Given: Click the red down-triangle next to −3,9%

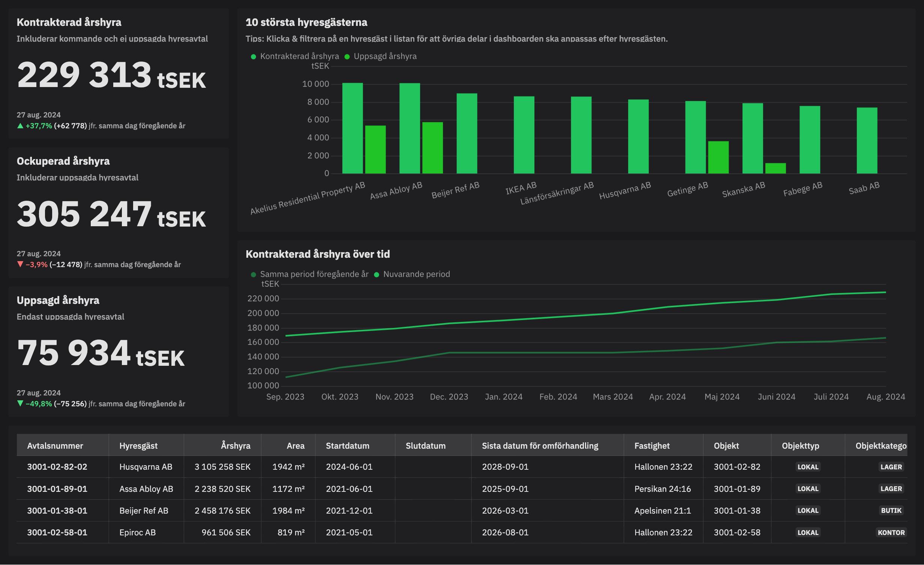Looking at the screenshot, I should pyautogui.click(x=20, y=264).
